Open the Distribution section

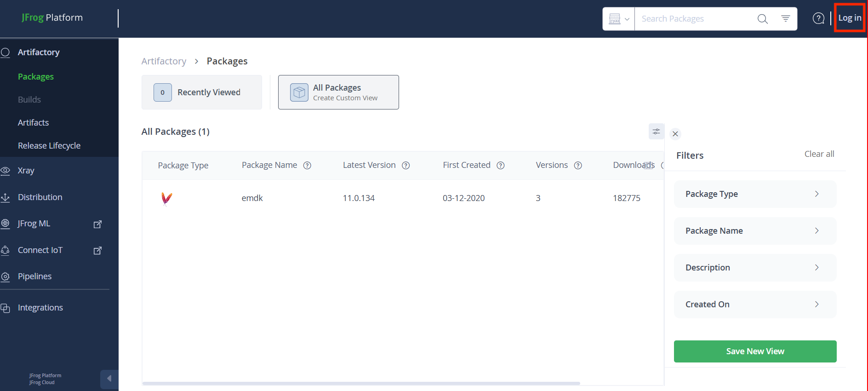40,197
